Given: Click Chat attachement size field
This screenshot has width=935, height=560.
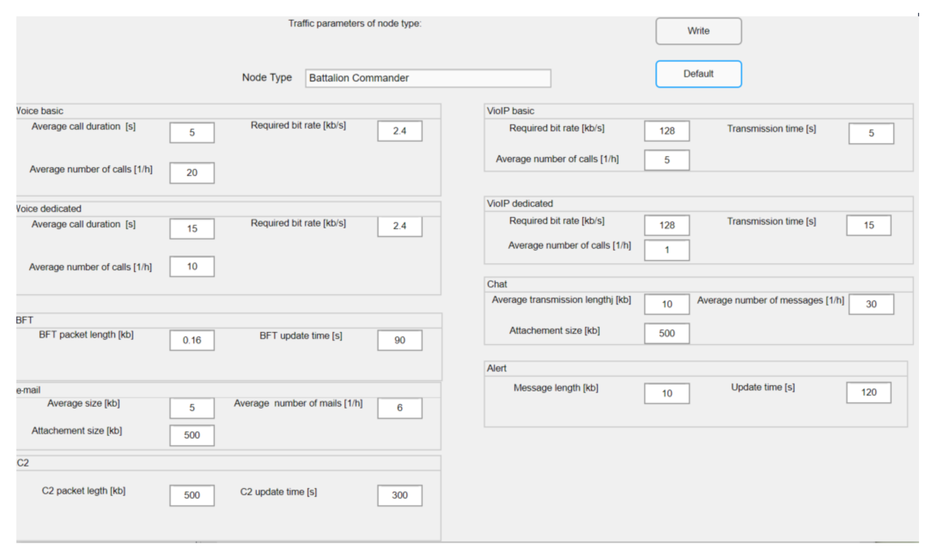Looking at the screenshot, I should click(666, 333).
